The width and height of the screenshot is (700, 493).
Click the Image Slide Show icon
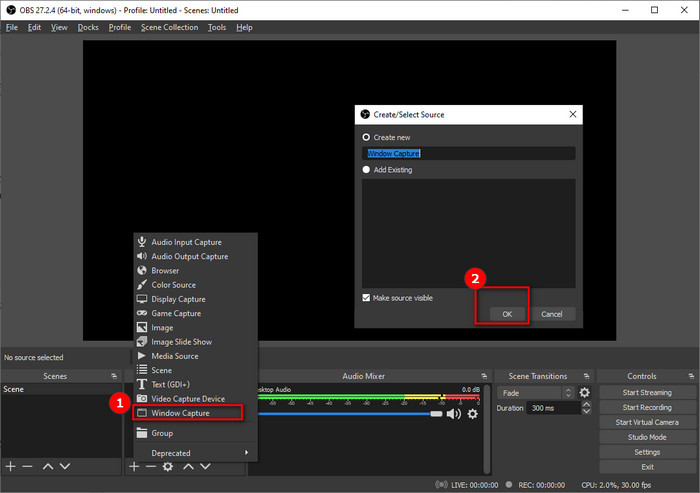click(142, 342)
